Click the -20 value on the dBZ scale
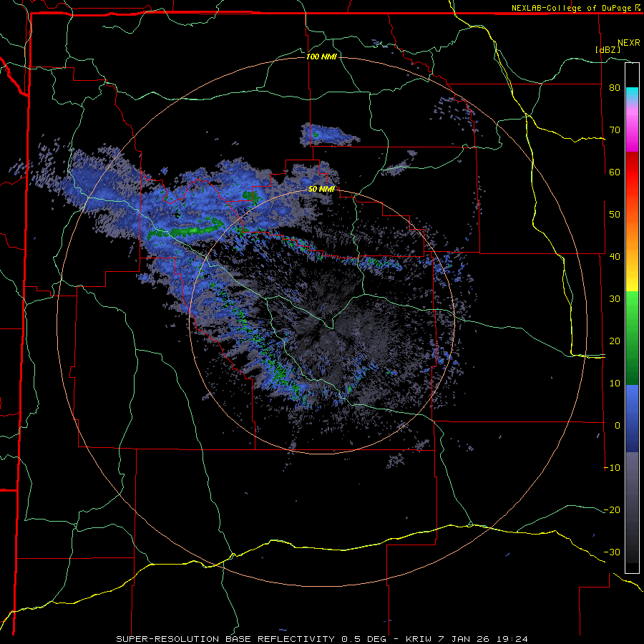The width and height of the screenshot is (644, 644). (612, 510)
